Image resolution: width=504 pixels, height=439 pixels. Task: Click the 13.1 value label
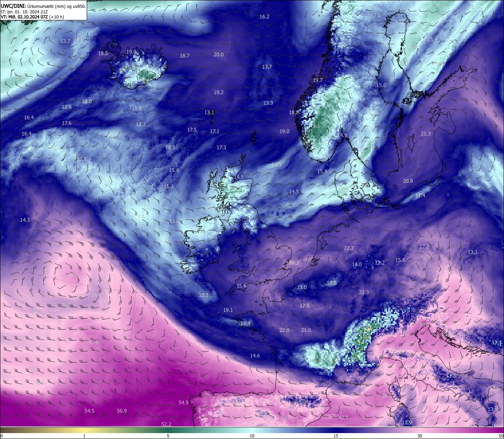click(209, 113)
